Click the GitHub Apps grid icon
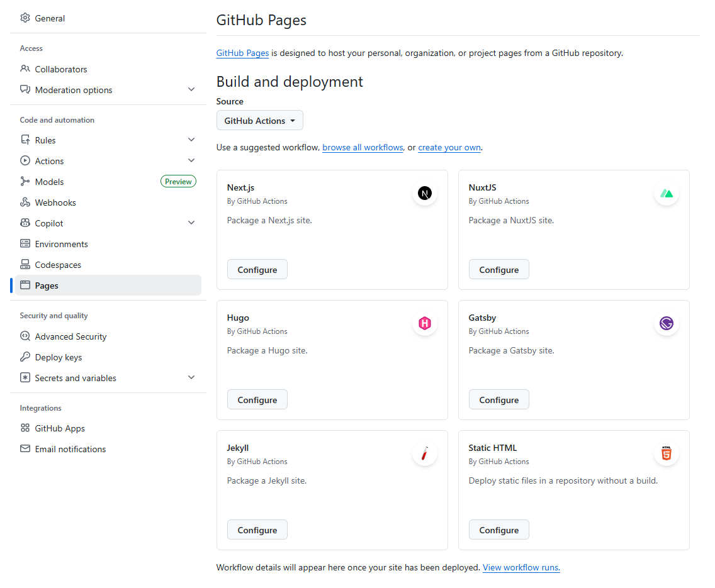 pyautogui.click(x=25, y=428)
